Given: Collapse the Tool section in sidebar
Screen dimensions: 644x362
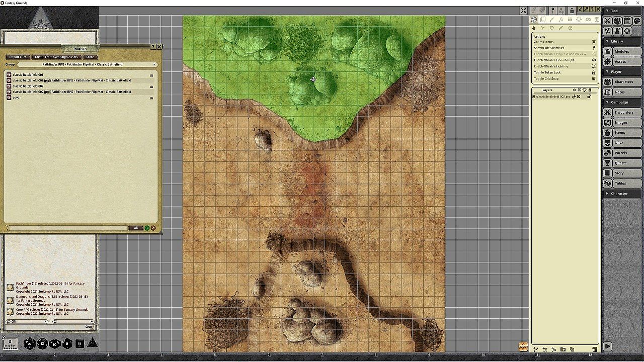Looking at the screenshot, I should (623, 11).
